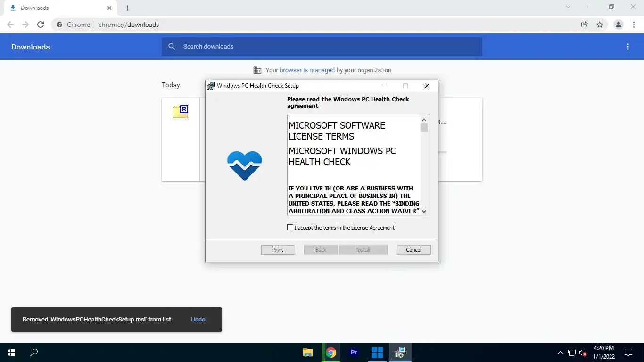Image resolution: width=644 pixels, height=362 pixels.
Task: Click the magnifier icon in downloads search
Action: 172,47
